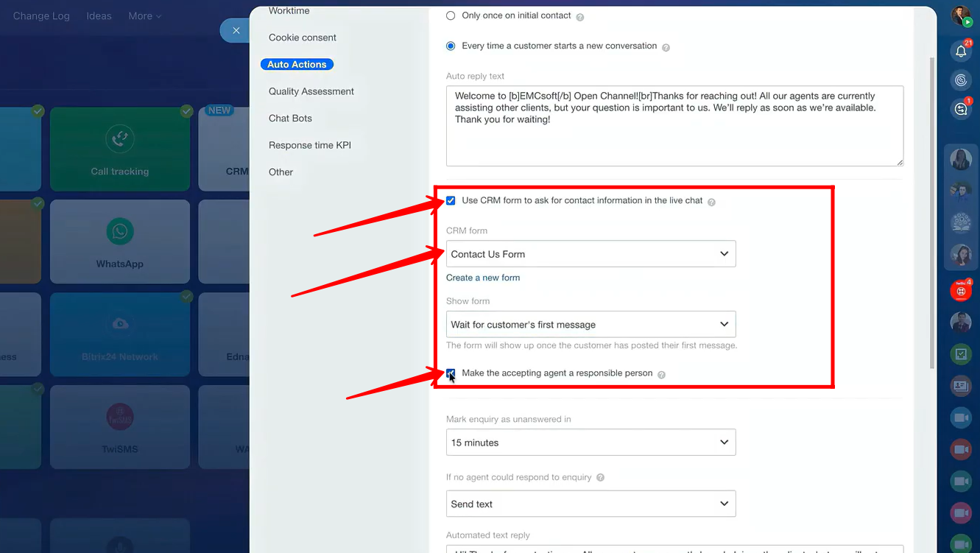
Task: Click help icon beside responsible person option
Action: [x=661, y=375]
